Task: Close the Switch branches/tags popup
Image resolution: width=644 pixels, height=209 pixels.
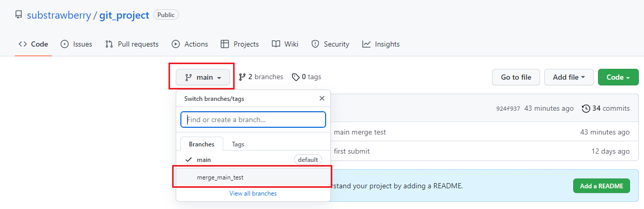Action: (322, 98)
